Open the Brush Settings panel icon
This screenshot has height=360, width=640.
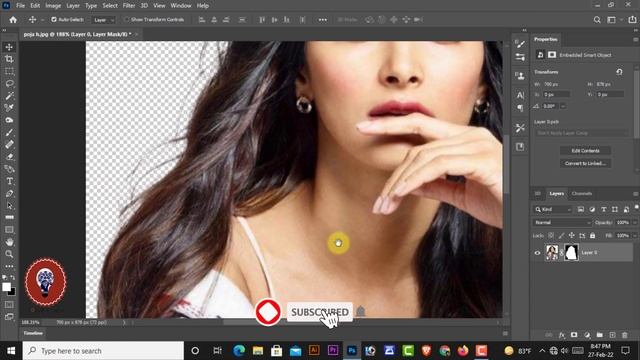(520, 57)
